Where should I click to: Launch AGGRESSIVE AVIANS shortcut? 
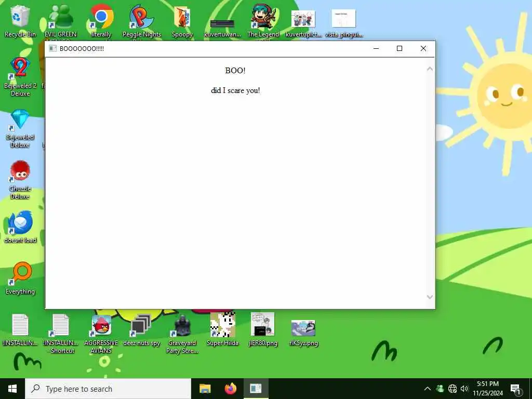(x=101, y=334)
